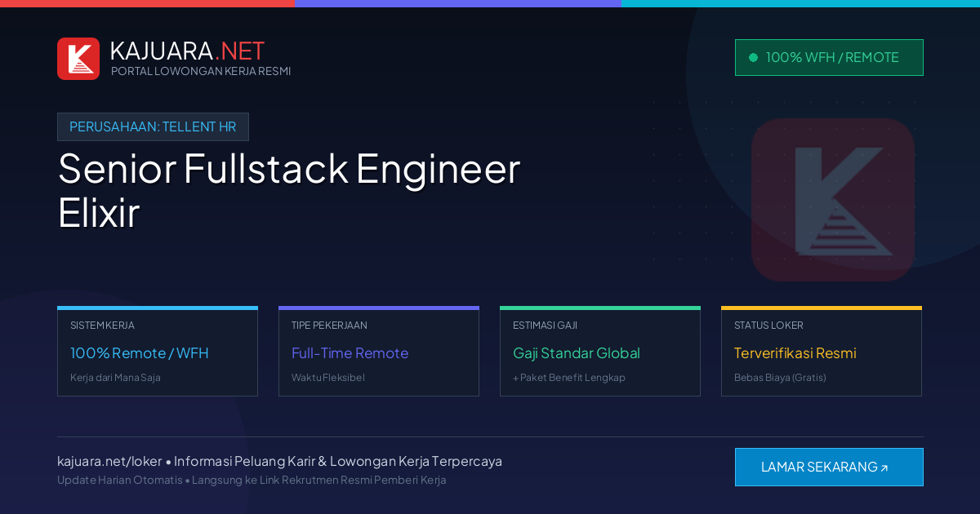Viewport: 980px width, 514px height.
Task: Select the Full-Time Remote value
Action: coord(350,353)
